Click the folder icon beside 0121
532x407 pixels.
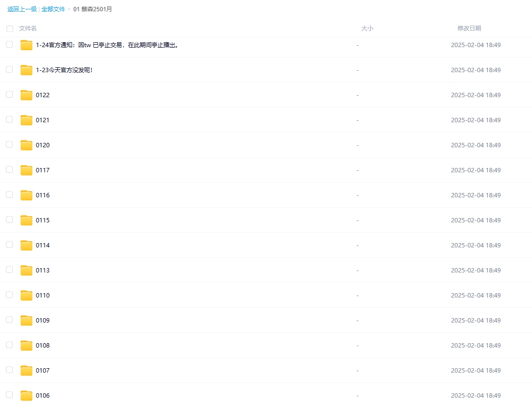(26, 119)
